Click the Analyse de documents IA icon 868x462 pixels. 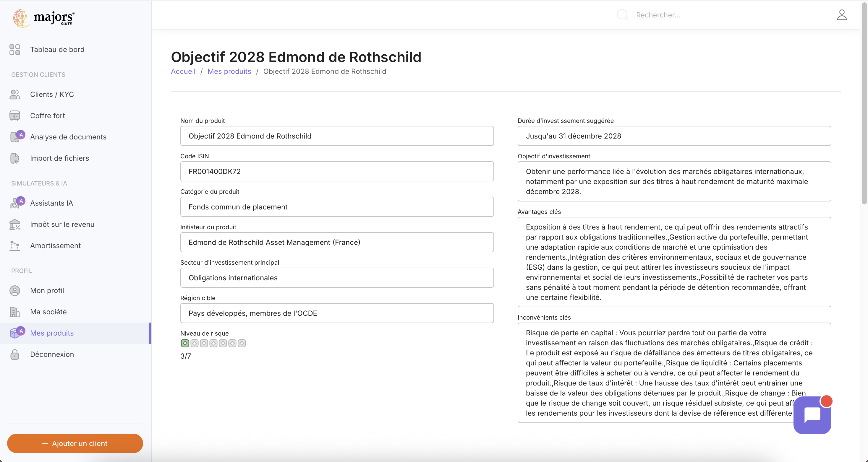click(15, 137)
